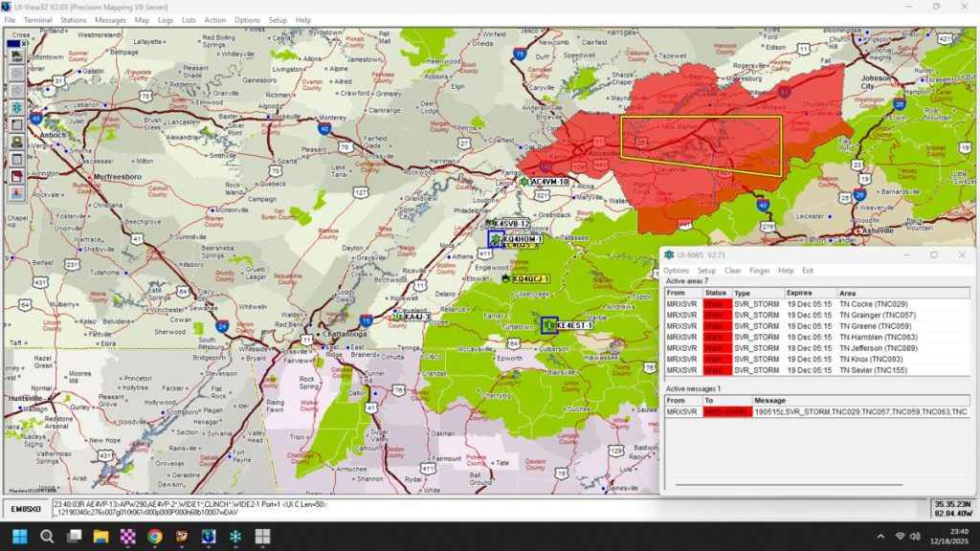The width and height of the screenshot is (980, 551).
Task: Open the Messages menu
Action: 110,20
